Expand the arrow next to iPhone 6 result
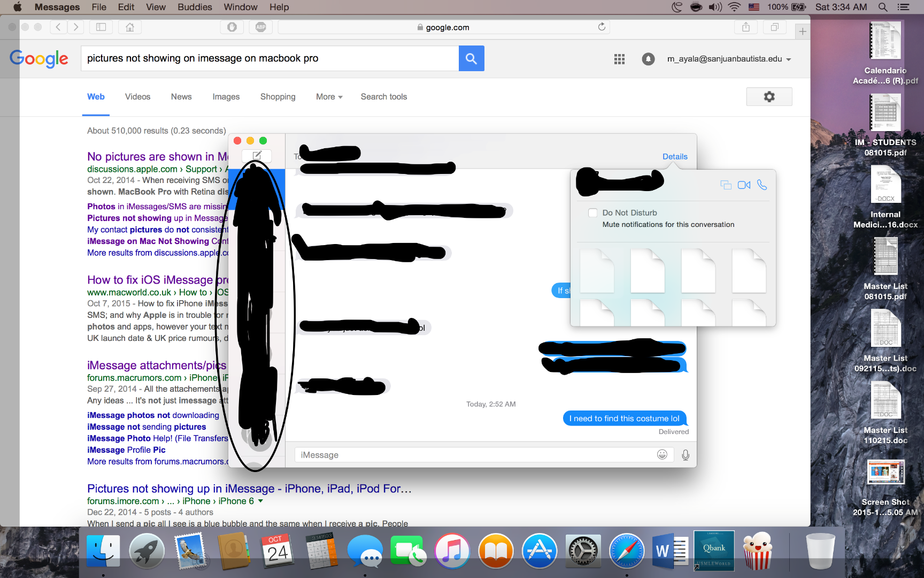This screenshot has width=924, height=578. tap(260, 501)
